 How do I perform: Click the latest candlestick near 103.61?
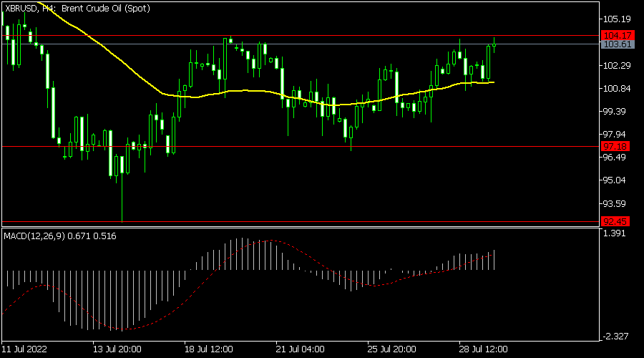tap(494, 45)
